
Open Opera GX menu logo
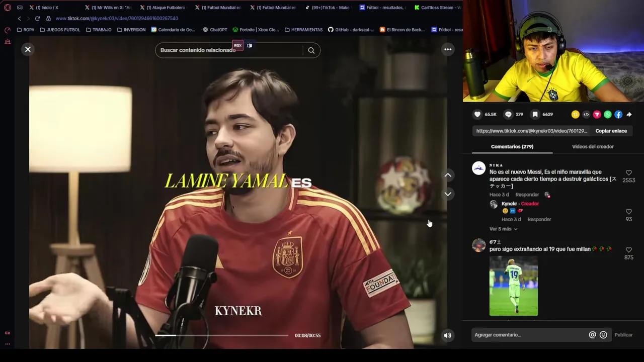8,8
